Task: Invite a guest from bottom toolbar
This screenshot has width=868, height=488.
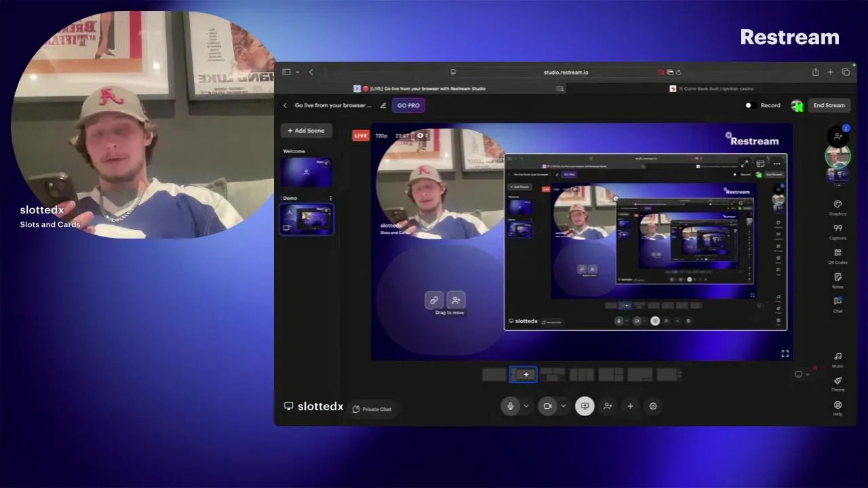Action: (608, 406)
